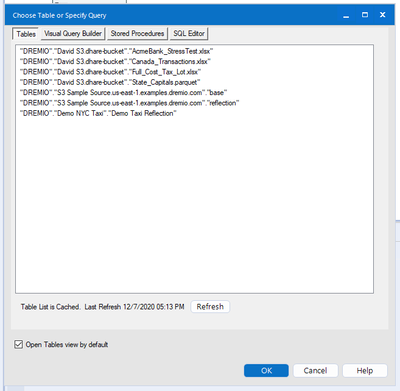Switch to the Tables tab

26,34
